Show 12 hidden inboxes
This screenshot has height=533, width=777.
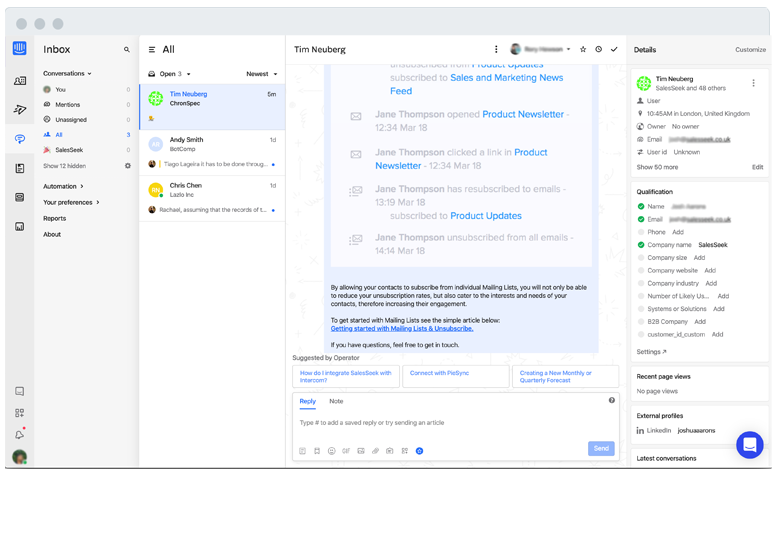(64, 166)
